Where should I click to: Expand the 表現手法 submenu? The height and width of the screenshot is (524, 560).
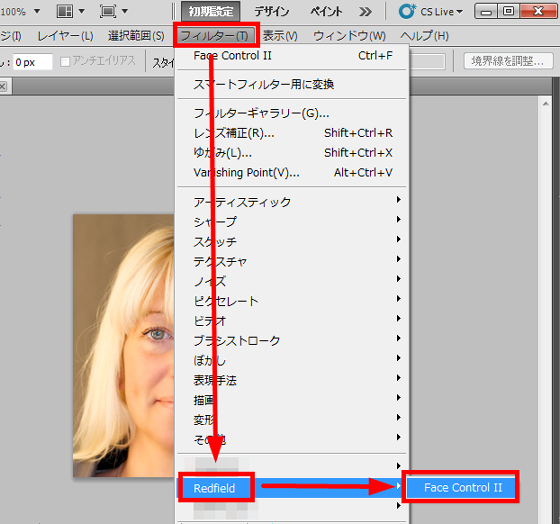click(x=292, y=380)
